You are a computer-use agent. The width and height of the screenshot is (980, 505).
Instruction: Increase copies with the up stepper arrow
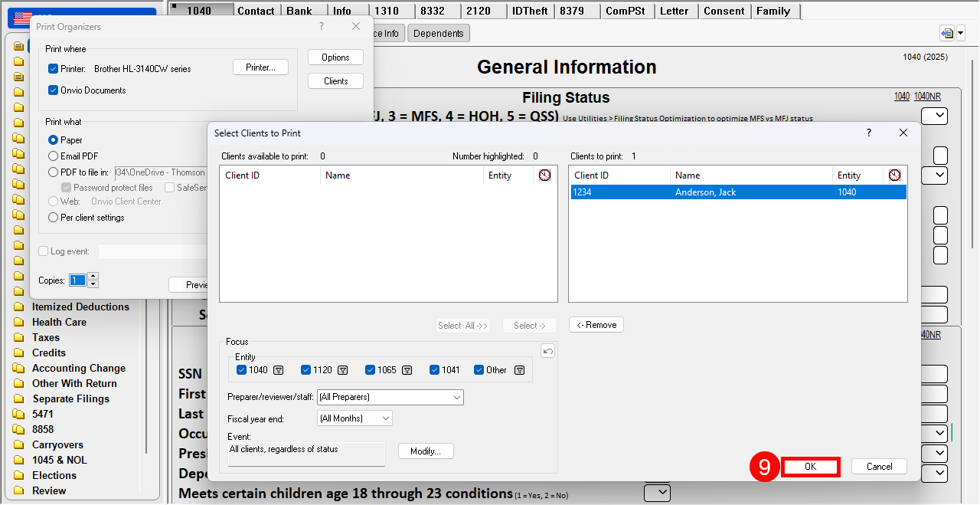click(93, 276)
